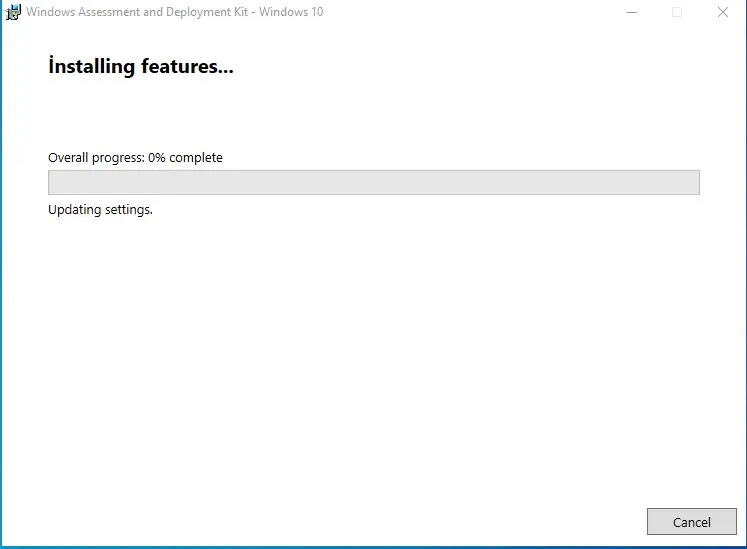Click the installer icon in the title bar
This screenshot has height=549, width=747.
point(14,12)
